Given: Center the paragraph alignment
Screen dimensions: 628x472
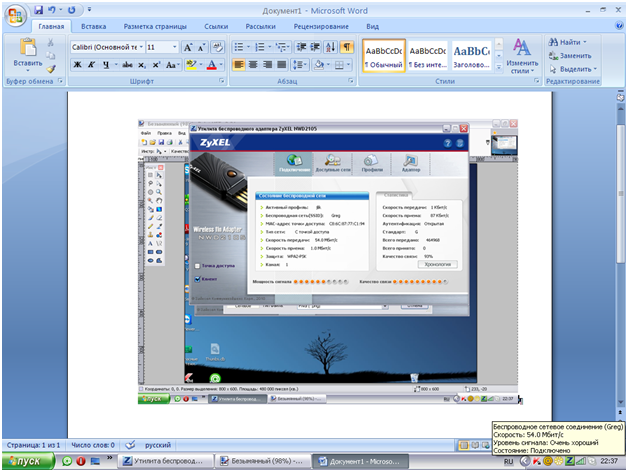Looking at the screenshot, I should 253,65.
